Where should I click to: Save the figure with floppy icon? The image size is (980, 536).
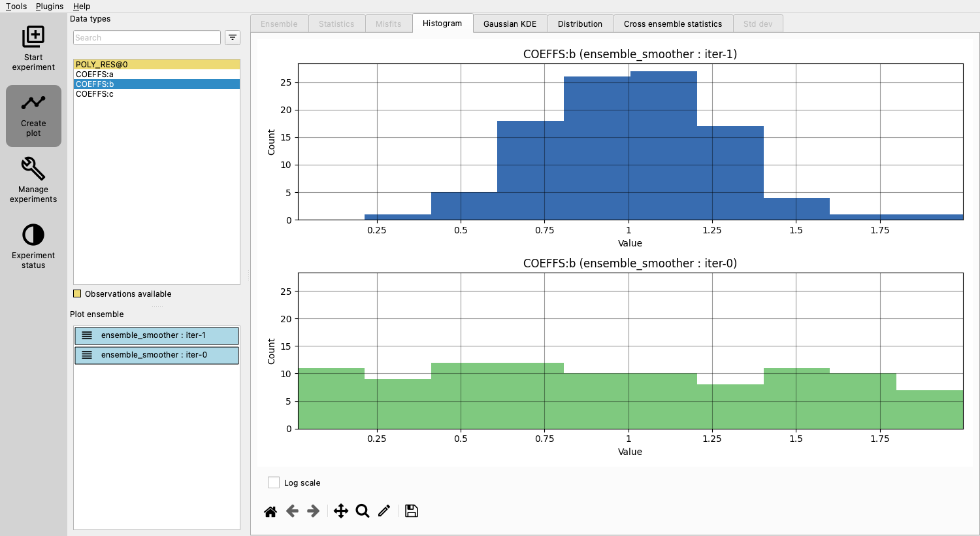(x=412, y=511)
